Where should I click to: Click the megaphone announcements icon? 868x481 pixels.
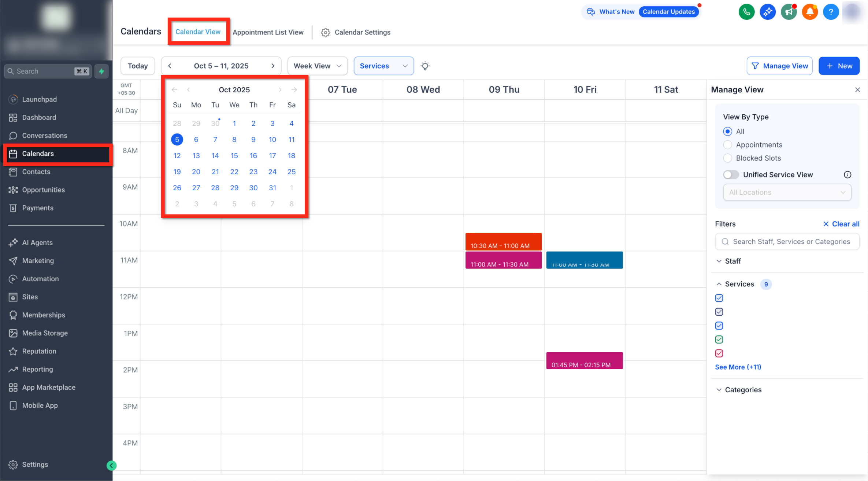pyautogui.click(x=789, y=12)
